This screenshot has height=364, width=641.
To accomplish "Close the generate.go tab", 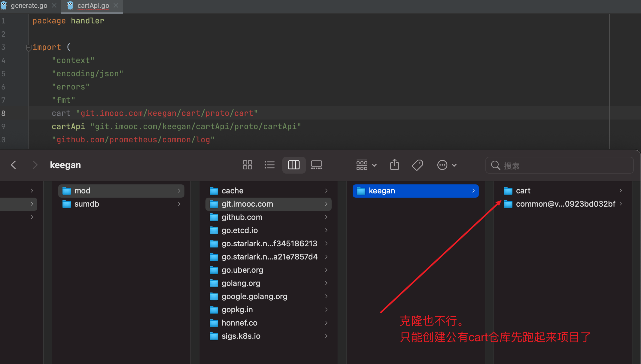I will pyautogui.click(x=54, y=5).
